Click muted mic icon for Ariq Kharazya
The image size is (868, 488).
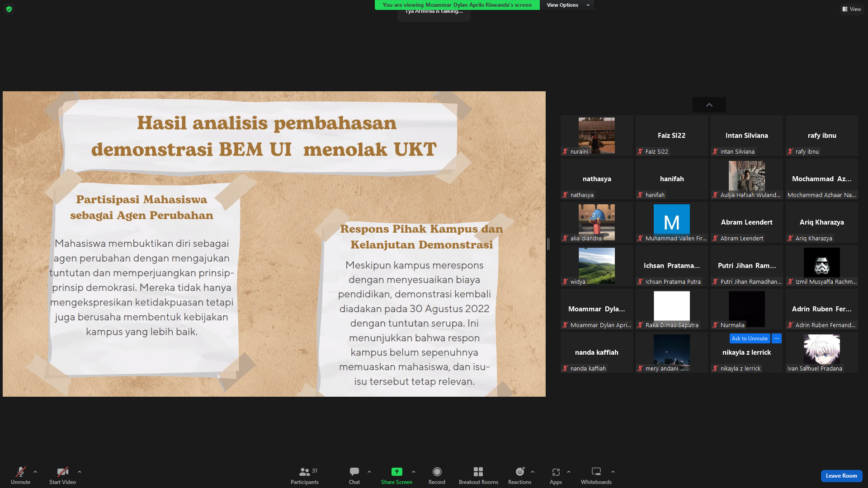click(x=790, y=239)
